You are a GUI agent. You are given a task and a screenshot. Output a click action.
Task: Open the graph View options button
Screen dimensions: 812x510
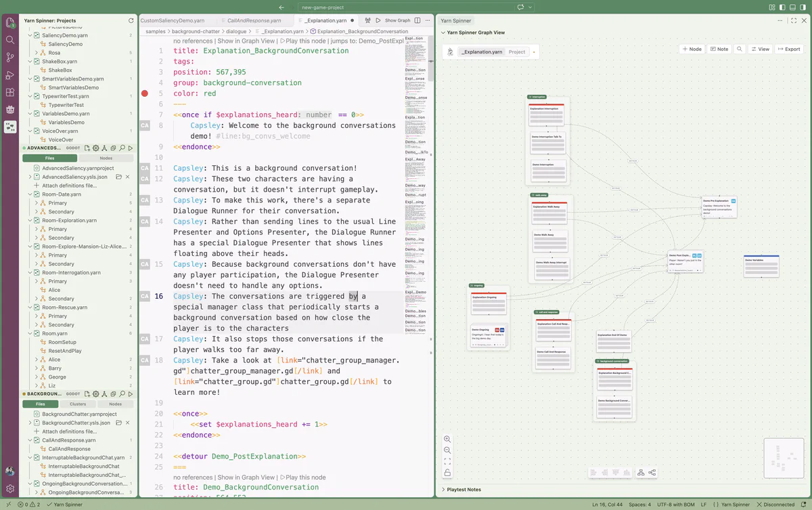[x=760, y=49]
